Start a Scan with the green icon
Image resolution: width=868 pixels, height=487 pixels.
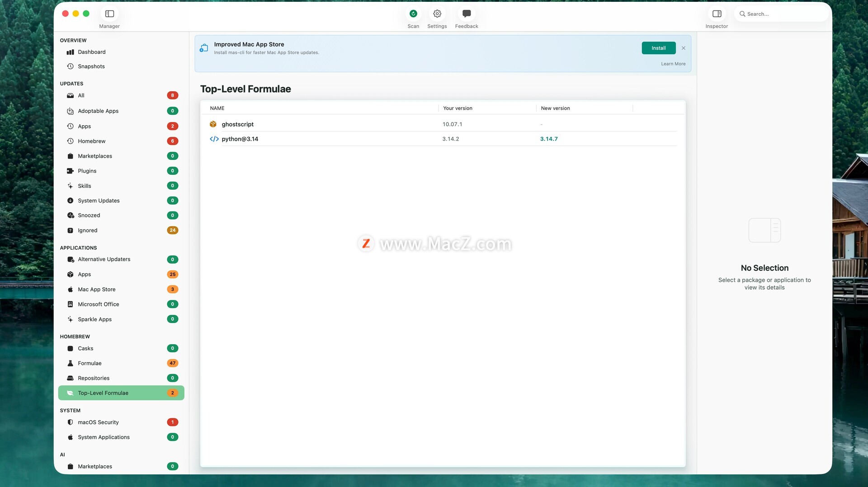point(413,14)
